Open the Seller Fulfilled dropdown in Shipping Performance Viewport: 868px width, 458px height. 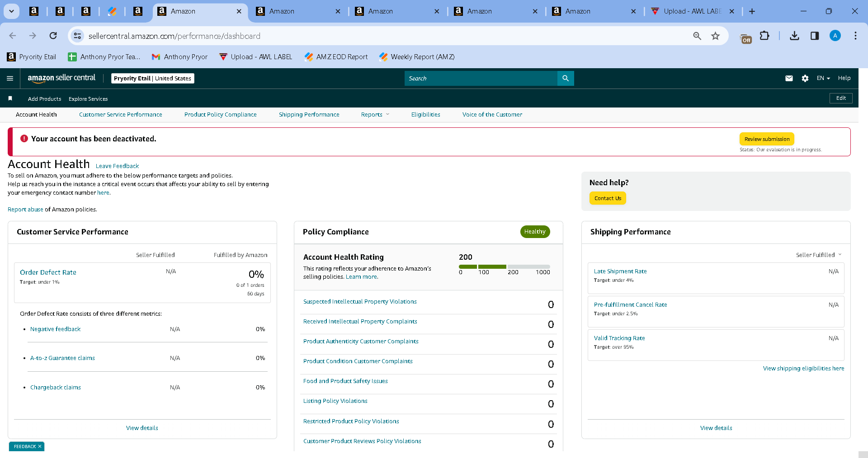pyautogui.click(x=819, y=255)
